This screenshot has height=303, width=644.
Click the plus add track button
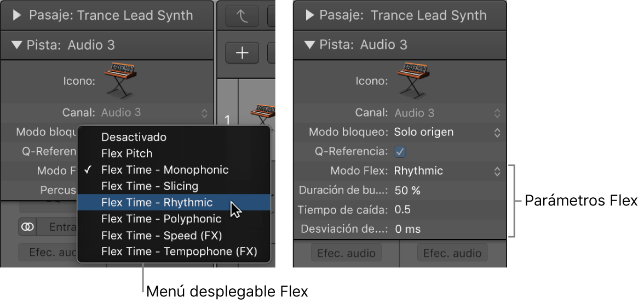[242, 53]
